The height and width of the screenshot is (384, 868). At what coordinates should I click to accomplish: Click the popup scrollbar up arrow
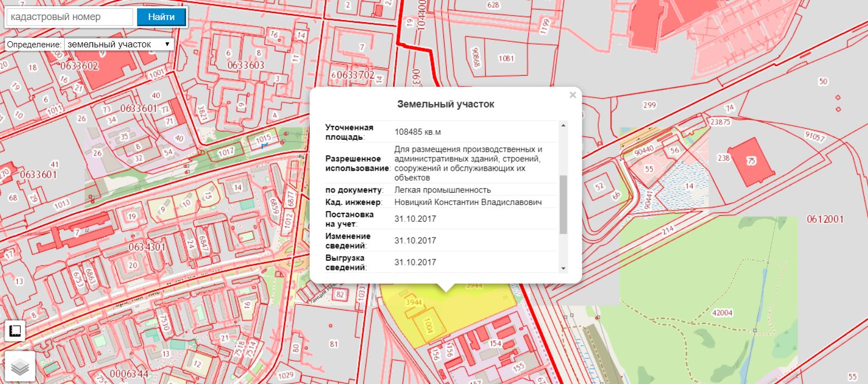coord(563,125)
